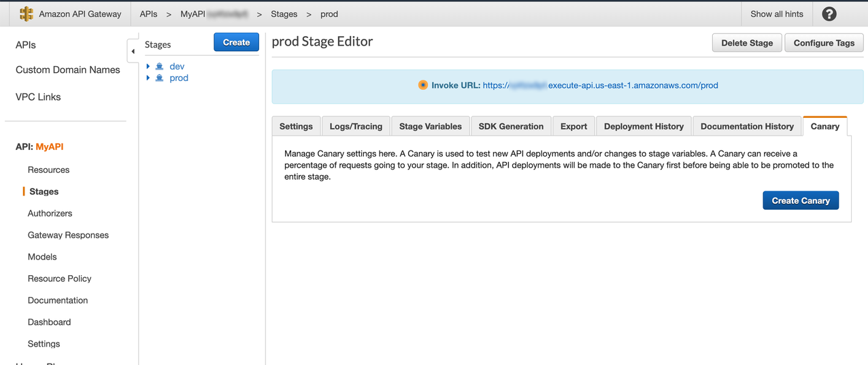Click the Configure Tags button
Viewport: 868px width, 365px height.
[x=824, y=43]
